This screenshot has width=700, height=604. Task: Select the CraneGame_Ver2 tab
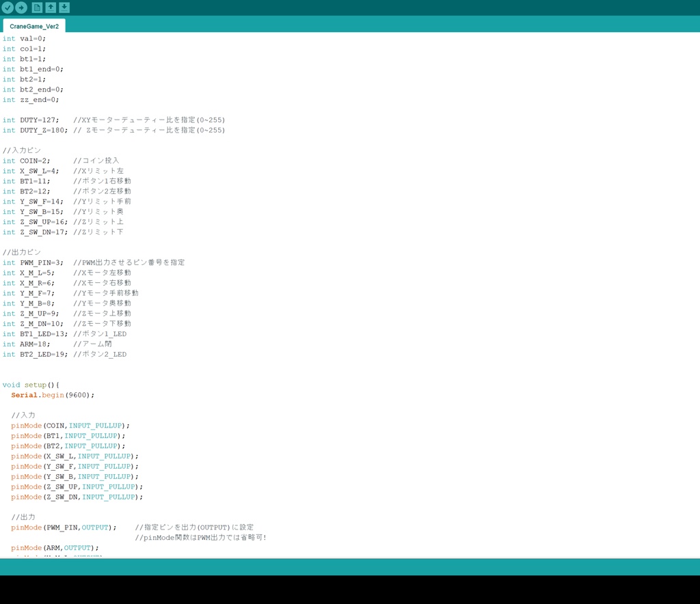(34, 26)
